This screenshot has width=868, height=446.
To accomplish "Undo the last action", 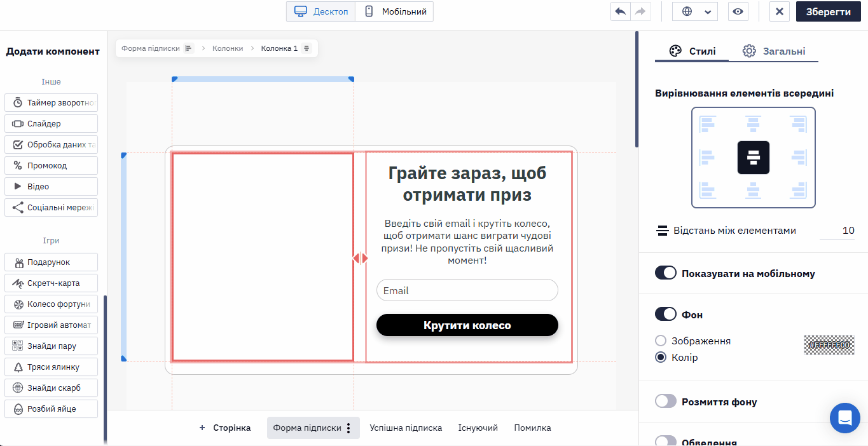I will 621,11.
